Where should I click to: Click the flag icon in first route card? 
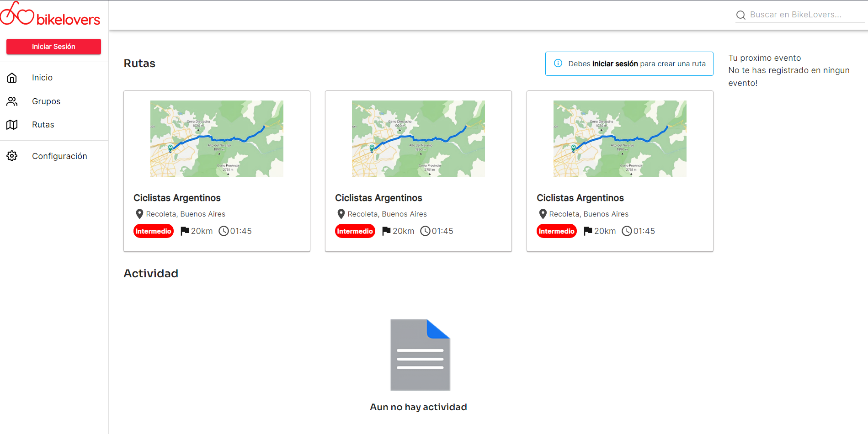[x=185, y=231]
